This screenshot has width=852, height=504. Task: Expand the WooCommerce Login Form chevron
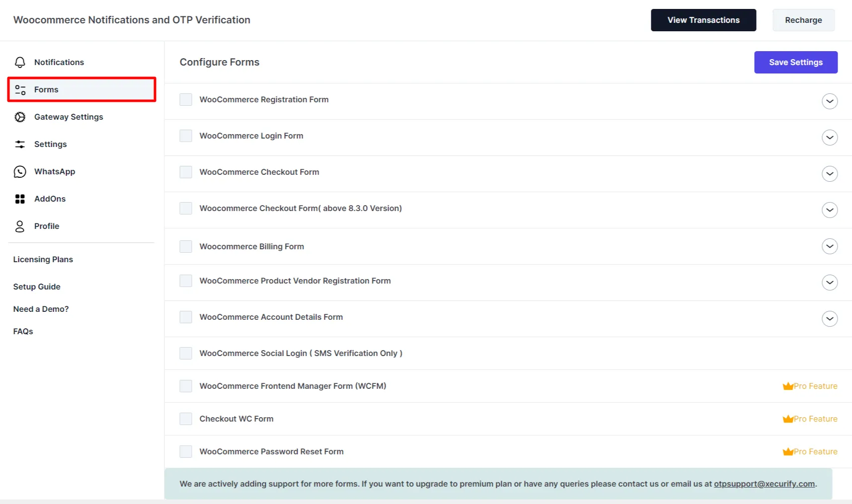[x=830, y=137]
